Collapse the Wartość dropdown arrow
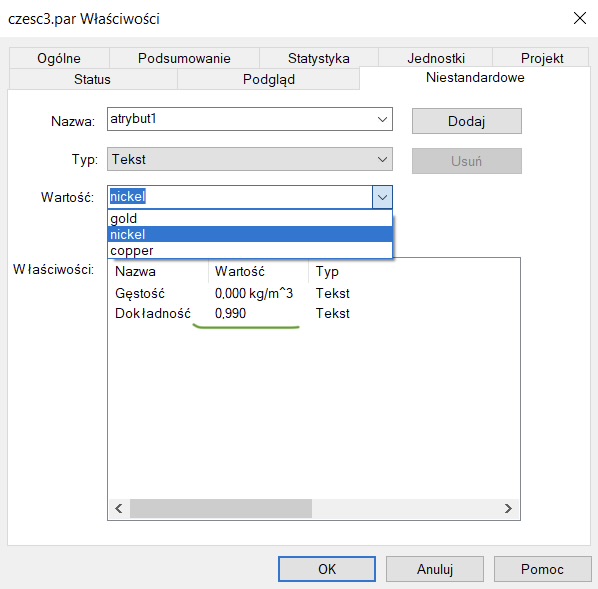The width and height of the screenshot is (598, 589). 382,197
